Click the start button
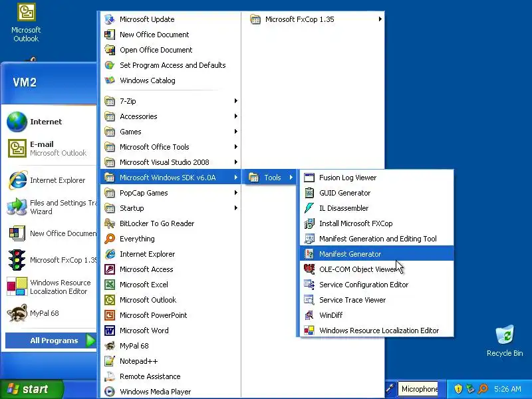 pyautogui.click(x=32, y=389)
